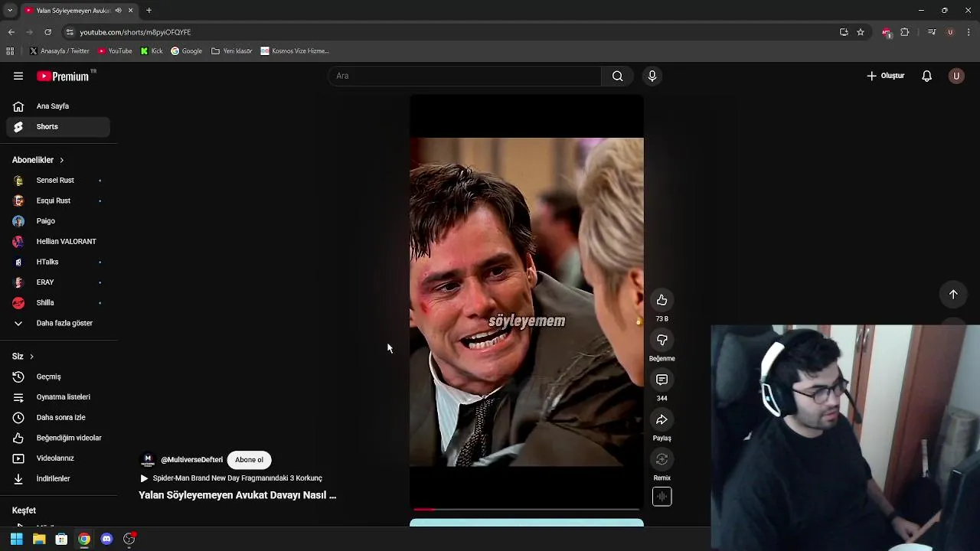The height and width of the screenshot is (551, 980).
Task: Expand the Siz section chevron
Action: coord(31,357)
